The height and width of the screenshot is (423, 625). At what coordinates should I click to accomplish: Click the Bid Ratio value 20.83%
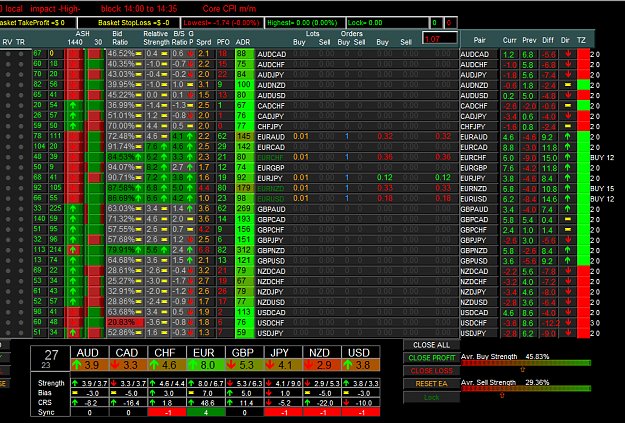coord(121,322)
